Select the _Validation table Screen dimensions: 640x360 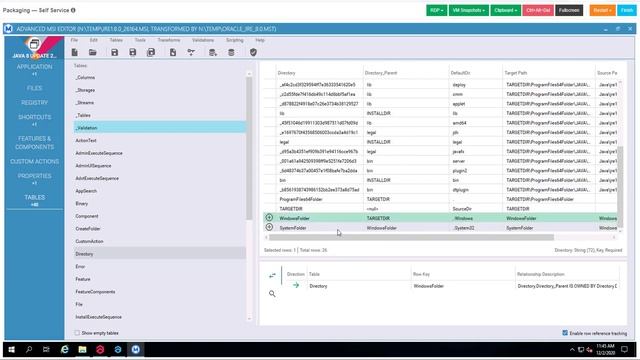[x=160, y=128]
